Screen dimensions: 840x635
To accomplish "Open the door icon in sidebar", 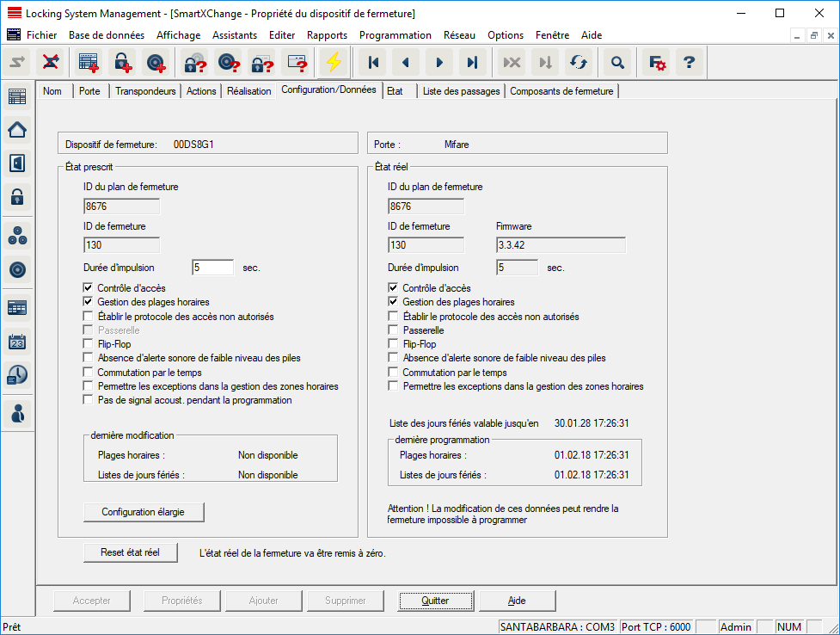I will pyautogui.click(x=17, y=163).
